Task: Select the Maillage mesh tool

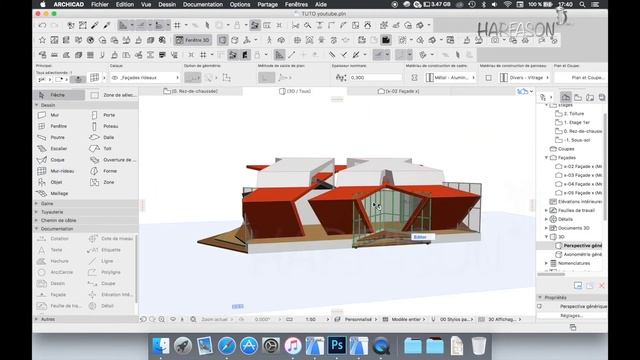Action: 60,193
